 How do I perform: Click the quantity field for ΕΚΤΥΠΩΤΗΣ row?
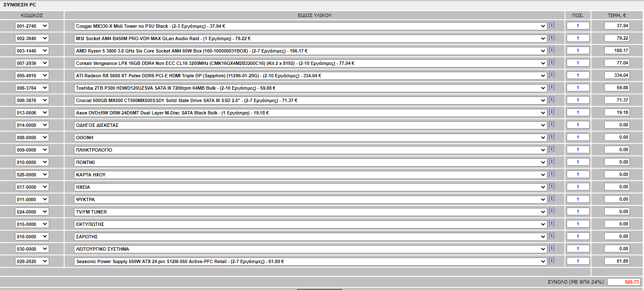[578, 224]
